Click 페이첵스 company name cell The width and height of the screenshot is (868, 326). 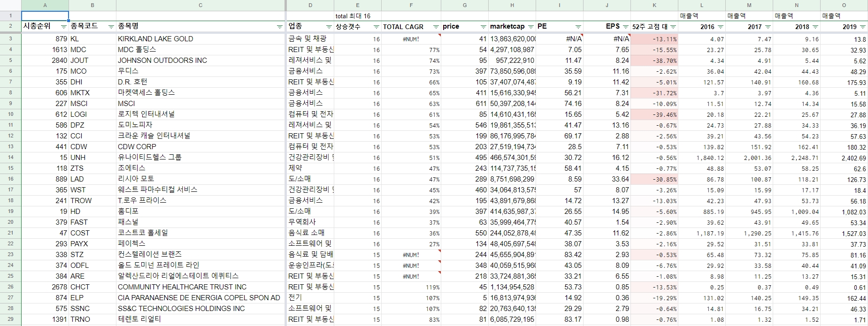200,244
